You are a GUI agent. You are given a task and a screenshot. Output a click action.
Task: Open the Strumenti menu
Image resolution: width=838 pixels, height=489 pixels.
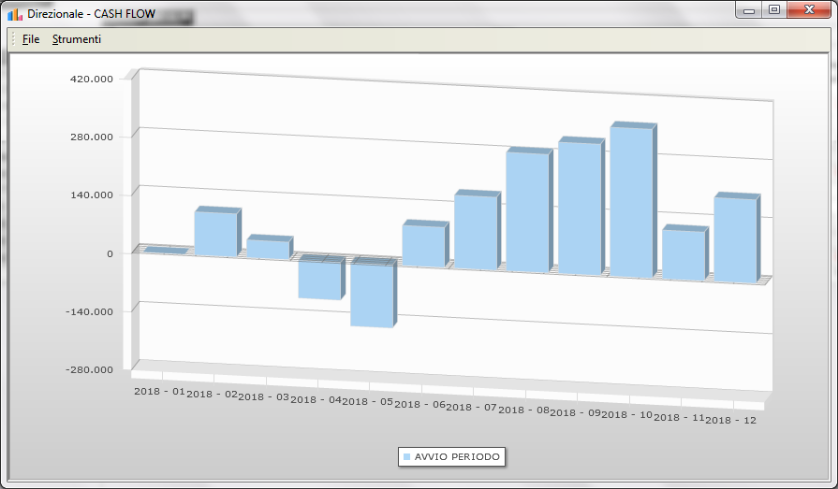tap(76, 39)
